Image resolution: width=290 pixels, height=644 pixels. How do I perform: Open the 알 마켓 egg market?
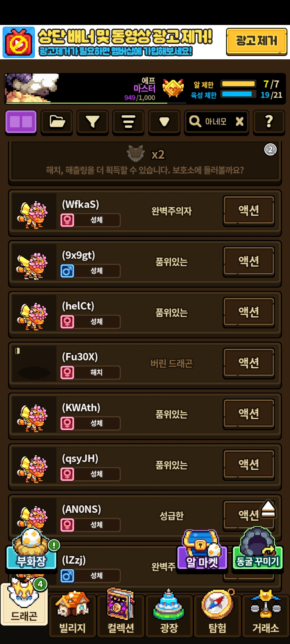coord(202,550)
